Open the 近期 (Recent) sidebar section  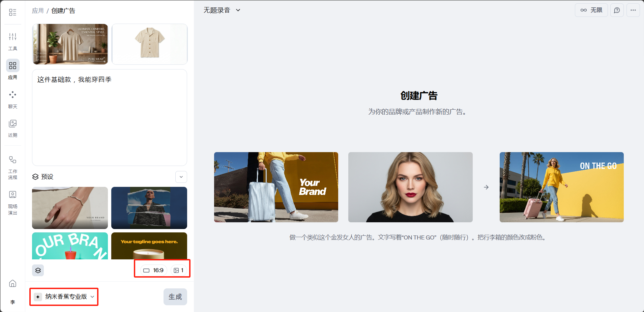[x=12, y=128]
